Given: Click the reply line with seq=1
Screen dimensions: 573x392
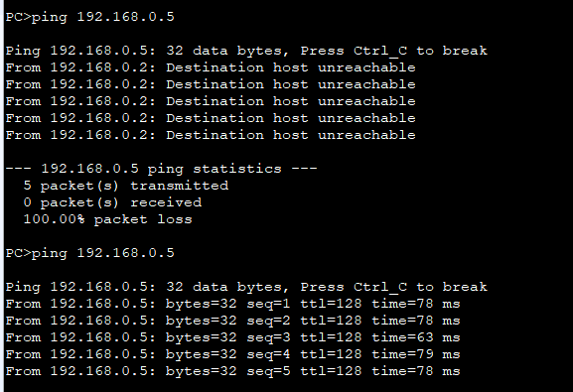Looking at the screenshot, I should [x=232, y=304].
